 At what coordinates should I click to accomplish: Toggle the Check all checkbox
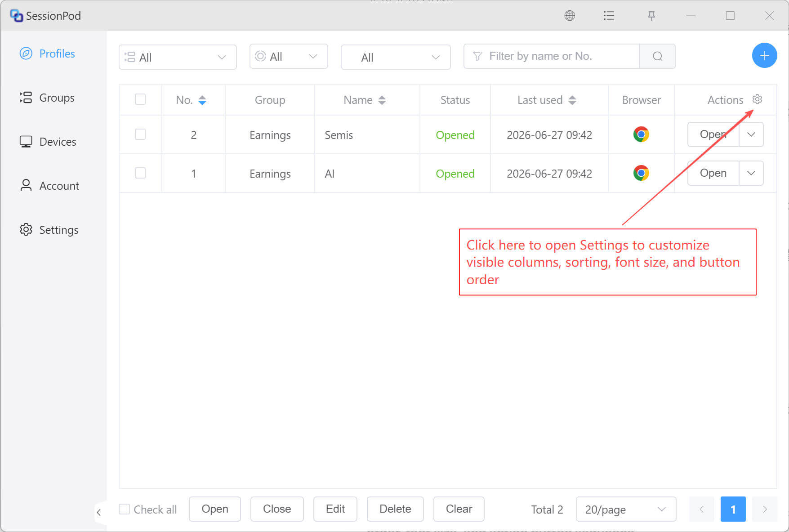[125, 509]
